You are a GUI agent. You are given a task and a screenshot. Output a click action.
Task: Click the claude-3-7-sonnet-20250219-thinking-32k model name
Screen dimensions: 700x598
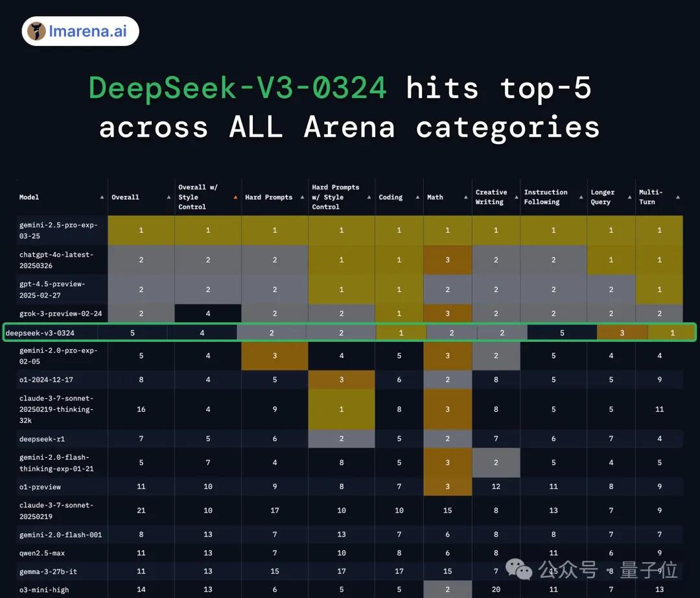(x=56, y=409)
